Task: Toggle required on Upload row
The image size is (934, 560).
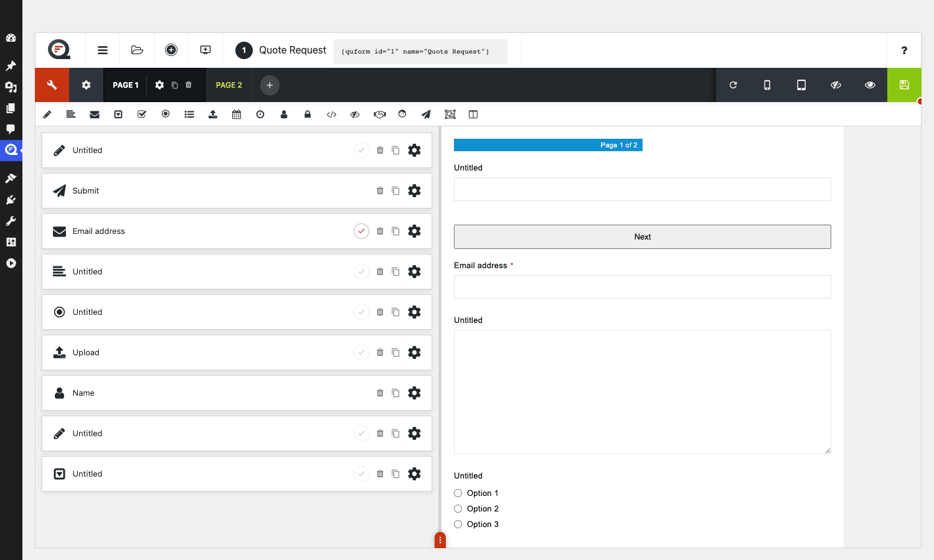Action: (361, 353)
